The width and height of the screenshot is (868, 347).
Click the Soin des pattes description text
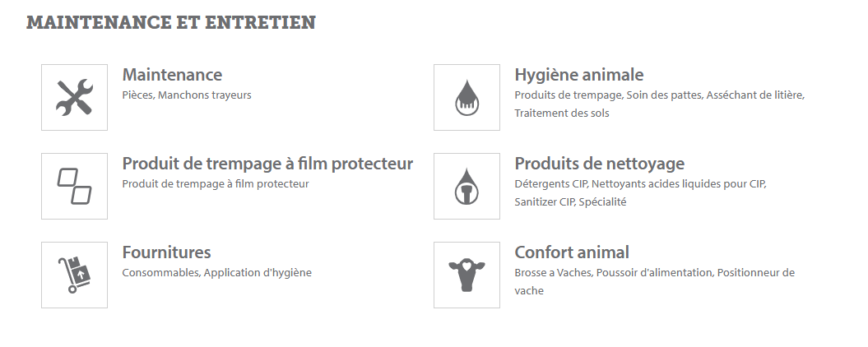664,95
